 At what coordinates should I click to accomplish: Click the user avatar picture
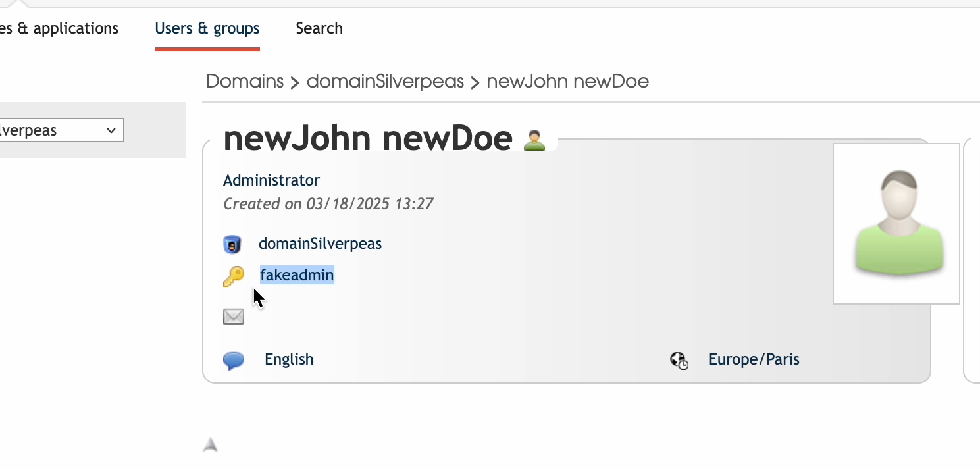pos(896,224)
